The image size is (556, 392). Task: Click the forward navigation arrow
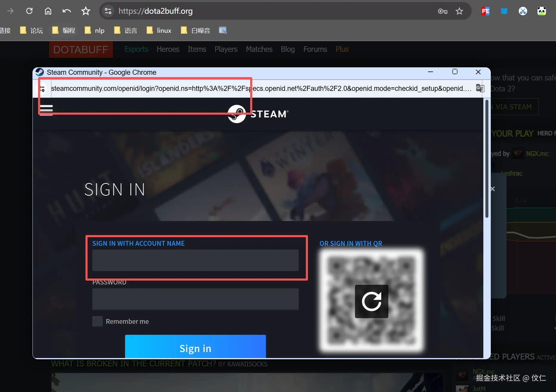point(10,11)
